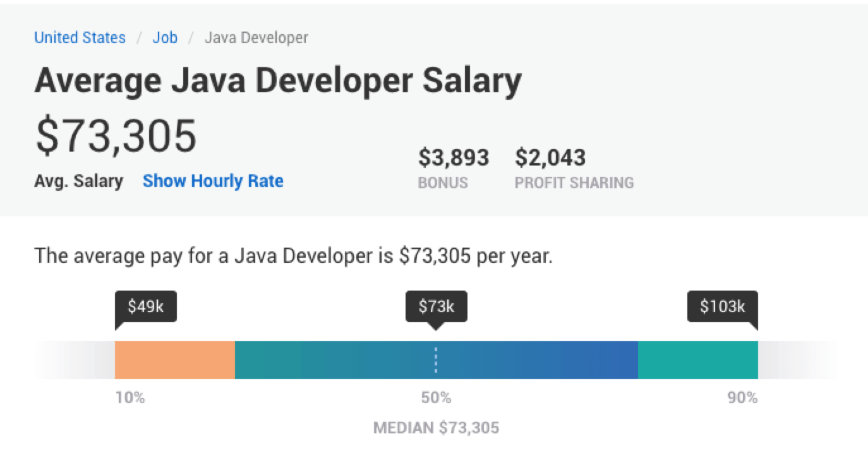Open the Job breadcrumb link
The image size is (868, 470).
164,37
